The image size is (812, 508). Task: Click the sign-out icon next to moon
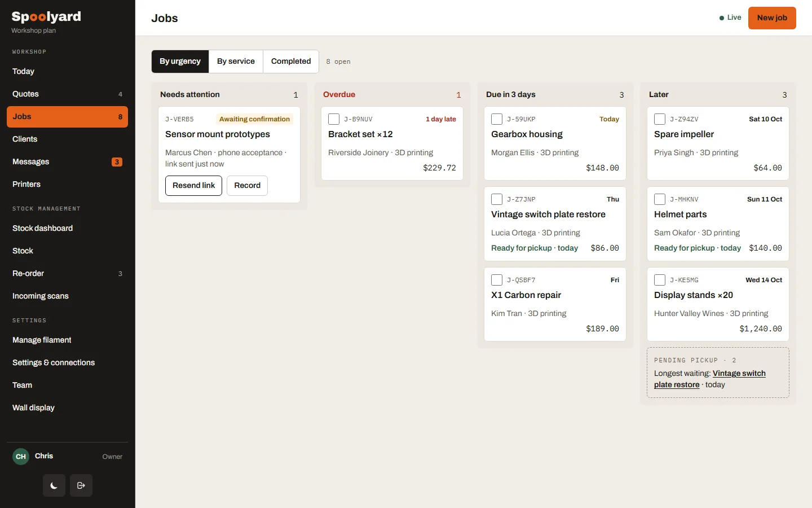[81, 485]
